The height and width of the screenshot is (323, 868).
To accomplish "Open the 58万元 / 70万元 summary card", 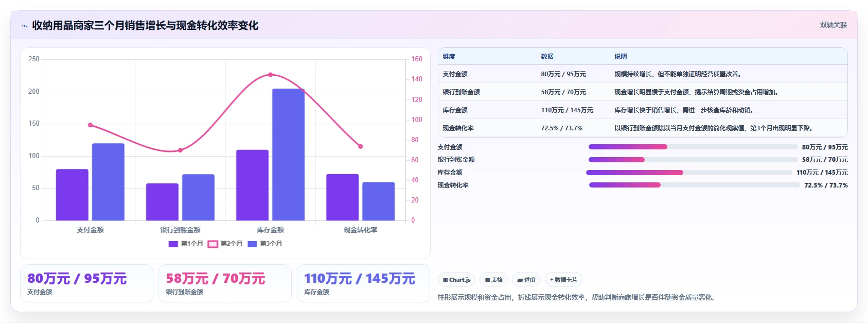I will [225, 283].
